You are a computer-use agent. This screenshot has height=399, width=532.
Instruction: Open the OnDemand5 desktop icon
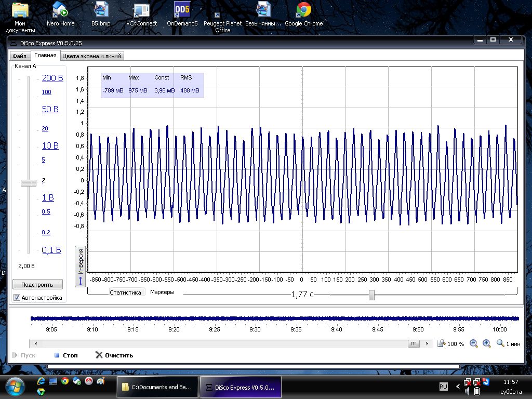[182, 14]
